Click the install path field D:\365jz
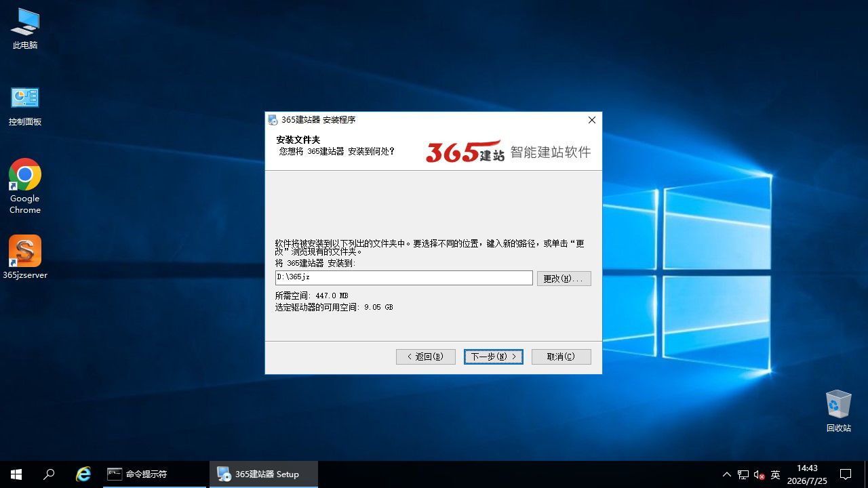The image size is (868, 488). pos(404,278)
